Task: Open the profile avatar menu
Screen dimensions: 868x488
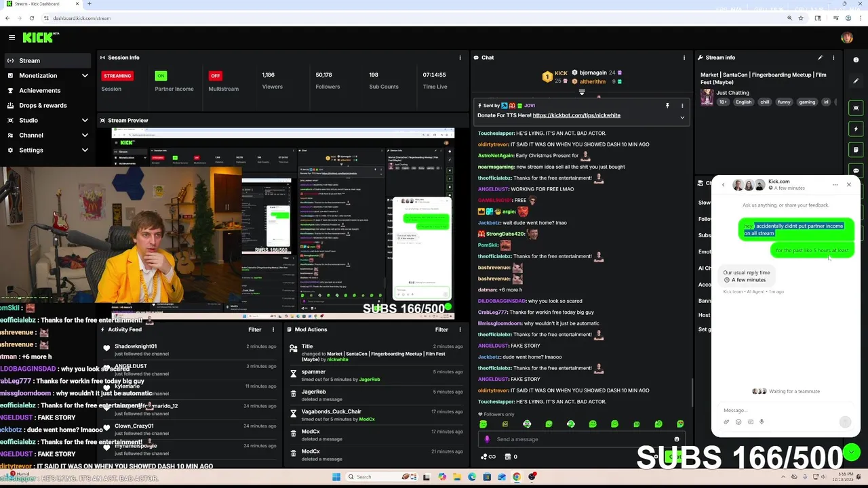Action: tap(846, 38)
